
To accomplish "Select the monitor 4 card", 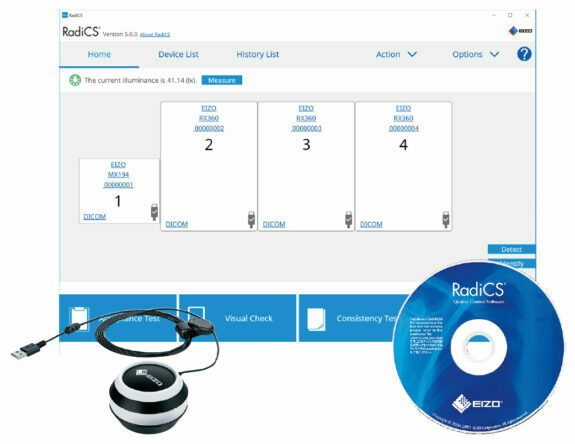I will [403, 166].
